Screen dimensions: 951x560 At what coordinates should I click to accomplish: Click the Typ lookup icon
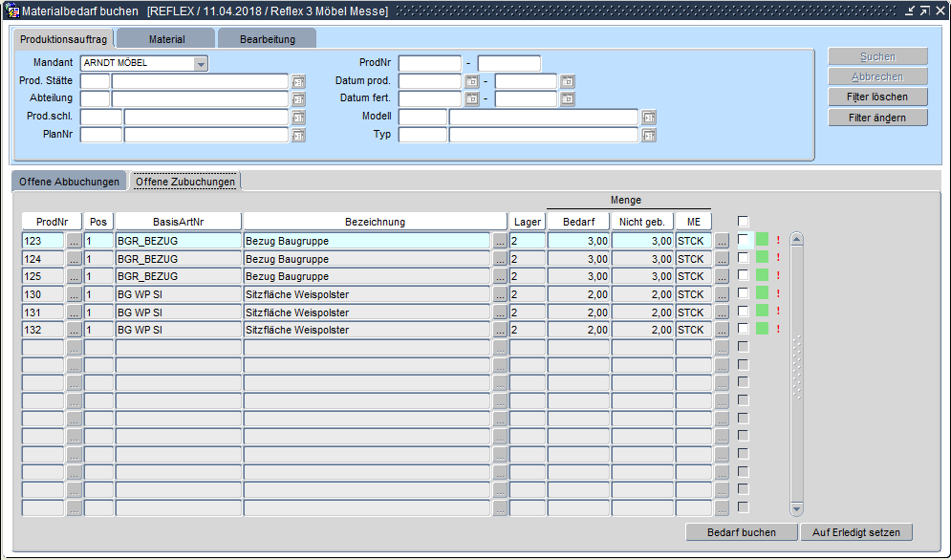pos(649,136)
